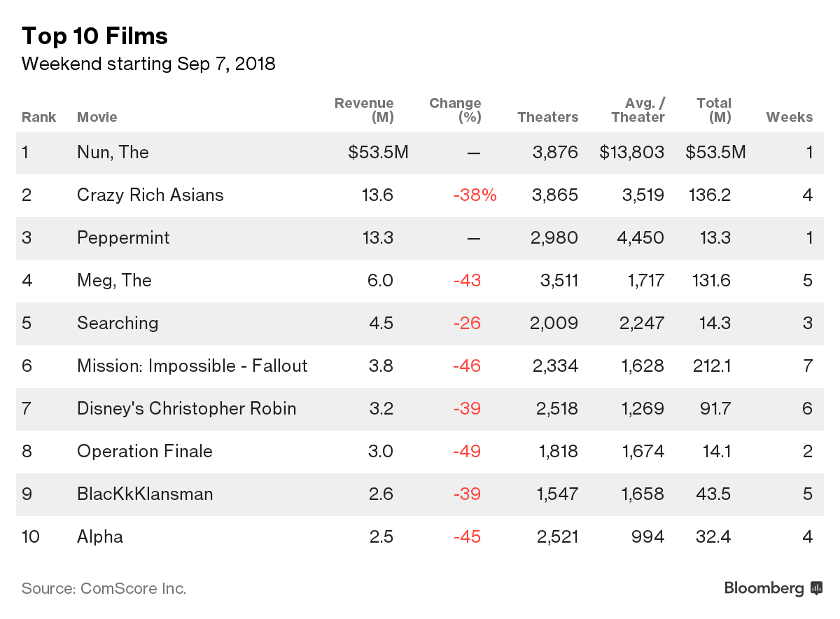Select Mission: Impossible - Fallout title

pyautogui.click(x=192, y=366)
